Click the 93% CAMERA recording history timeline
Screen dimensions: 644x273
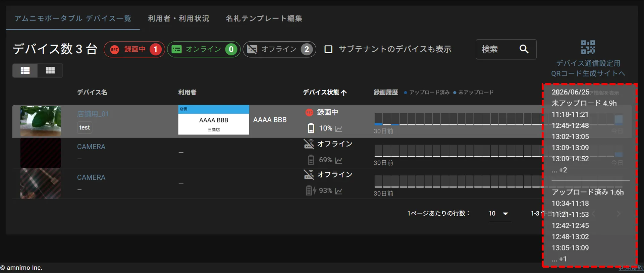(499, 181)
